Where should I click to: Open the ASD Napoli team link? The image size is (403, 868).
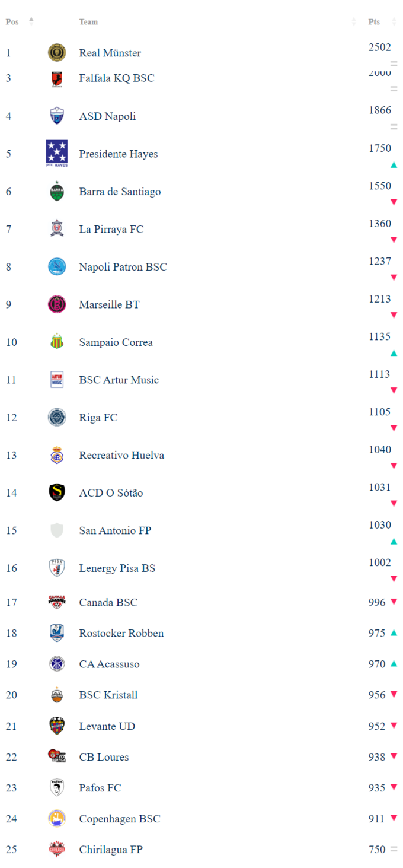point(107,116)
